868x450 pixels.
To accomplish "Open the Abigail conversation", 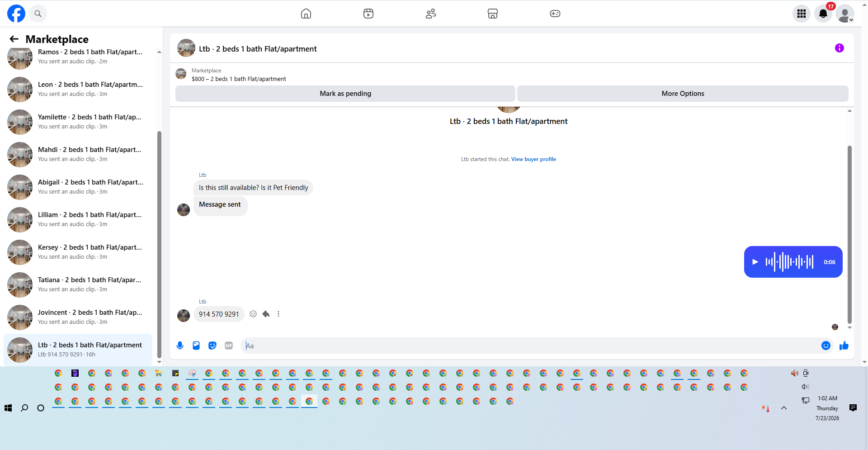I will [x=78, y=187].
